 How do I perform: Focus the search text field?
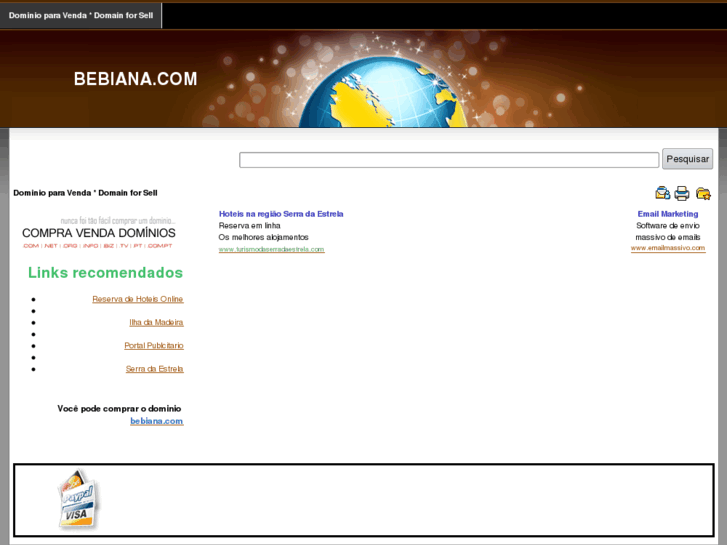[449, 160]
